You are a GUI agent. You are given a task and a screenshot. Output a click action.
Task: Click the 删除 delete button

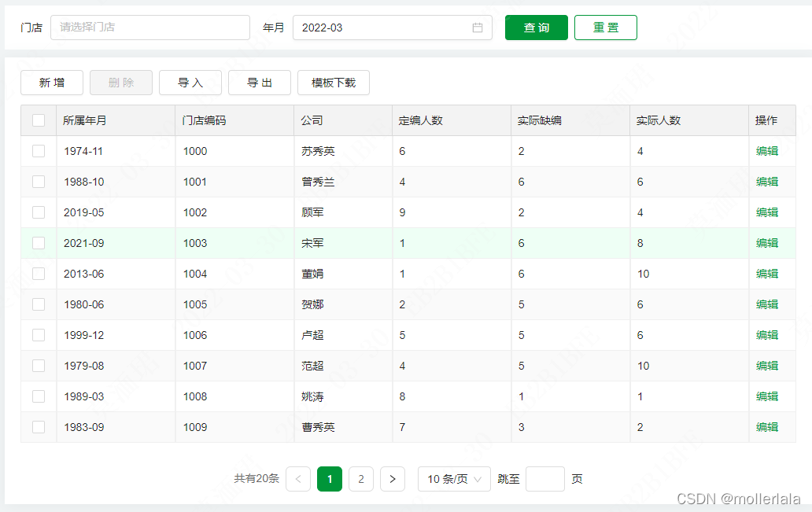coord(121,83)
